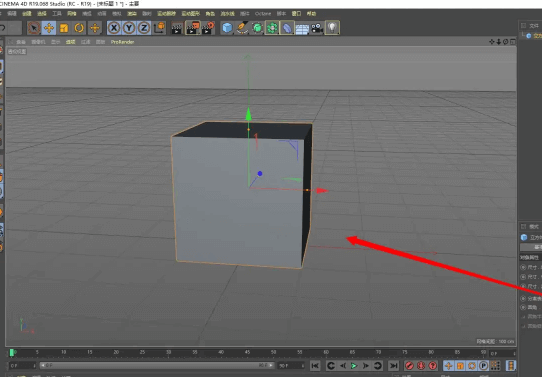
Task: Click the viewport orbit navigation icon
Action: pyautogui.click(x=506, y=42)
